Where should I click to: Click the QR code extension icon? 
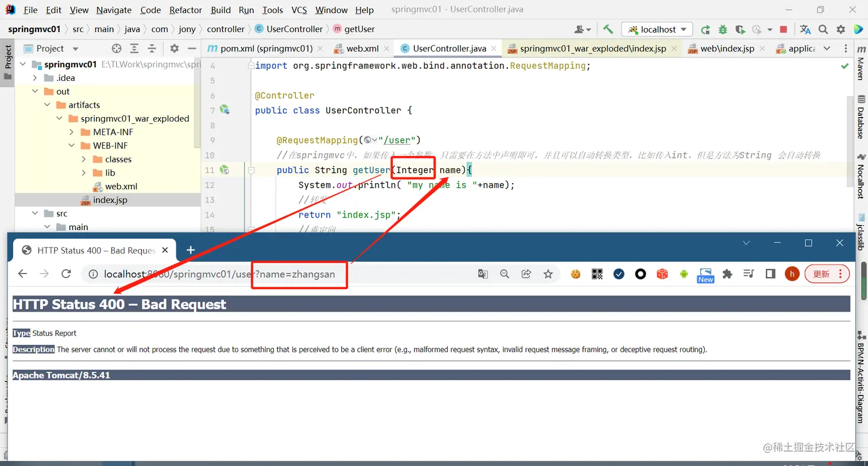(x=597, y=274)
